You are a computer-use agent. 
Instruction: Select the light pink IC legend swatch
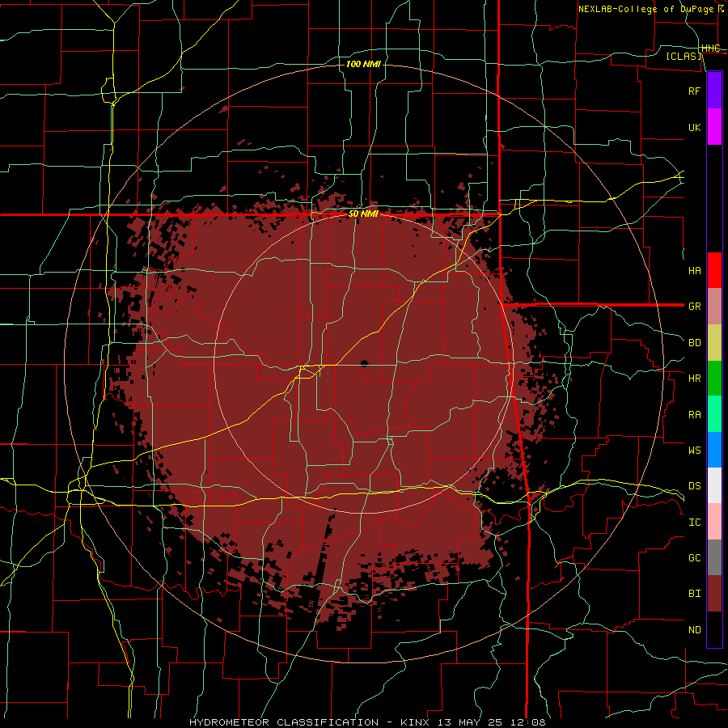pos(714,522)
